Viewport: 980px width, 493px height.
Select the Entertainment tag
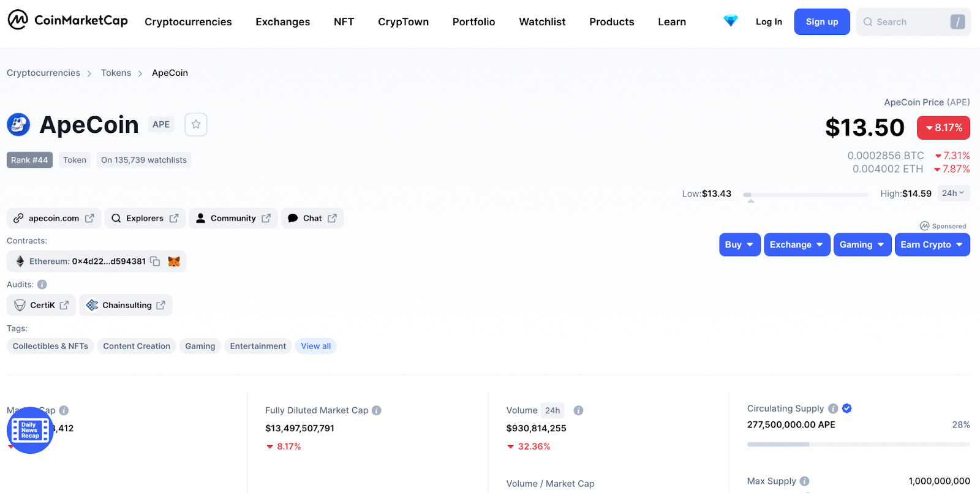click(x=258, y=346)
